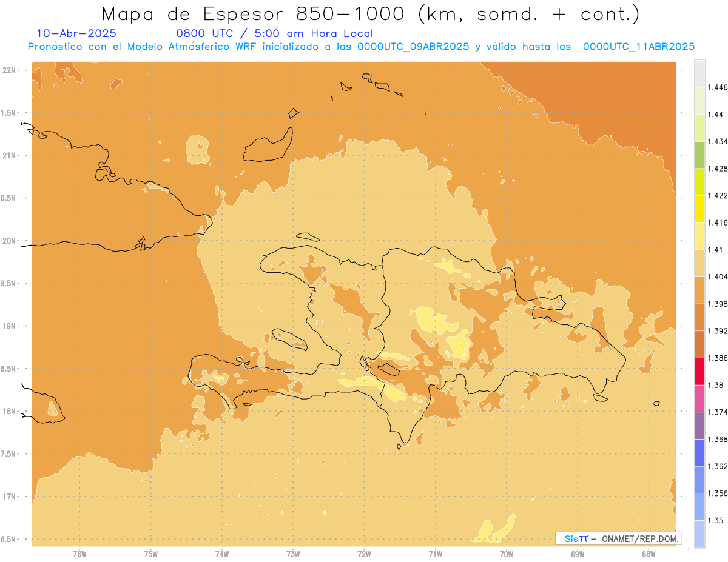The width and height of the screenshot is (728, 562).
Task: Click the '71W' longitude label
Action: pos(435,554)
